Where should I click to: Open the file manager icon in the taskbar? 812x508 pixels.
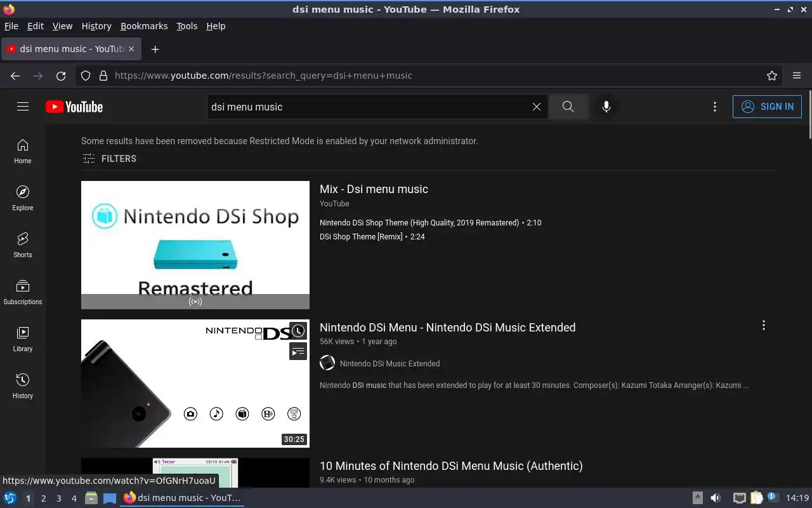click(91, 498)
